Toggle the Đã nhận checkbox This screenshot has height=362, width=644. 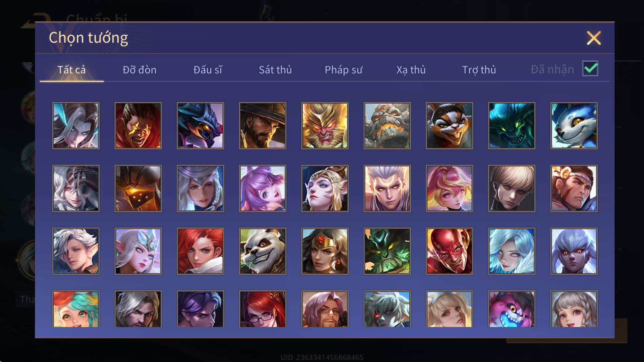tap(590, 69)
